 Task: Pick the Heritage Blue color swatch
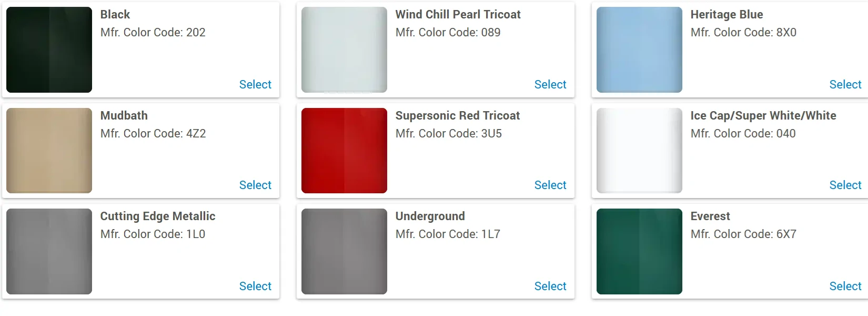coord(639,50)
